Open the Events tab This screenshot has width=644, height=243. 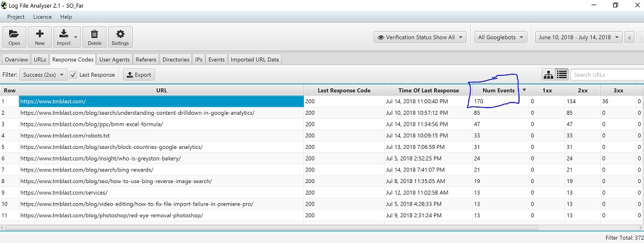(x=216, y=59)
